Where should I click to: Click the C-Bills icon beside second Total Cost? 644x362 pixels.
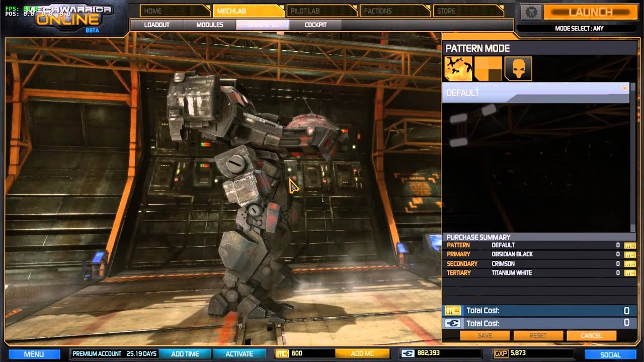(x=453, y=323)
